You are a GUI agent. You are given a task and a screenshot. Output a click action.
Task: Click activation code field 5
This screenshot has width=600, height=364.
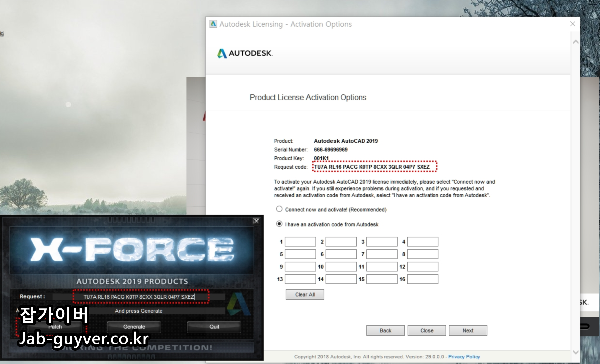(300, 254)
